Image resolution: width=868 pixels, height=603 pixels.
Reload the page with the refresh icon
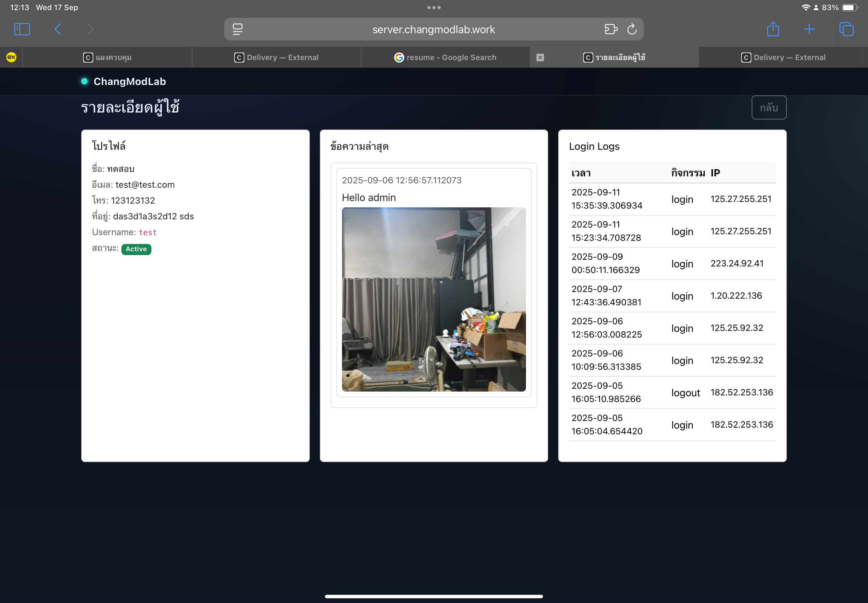tap(632, 29)
